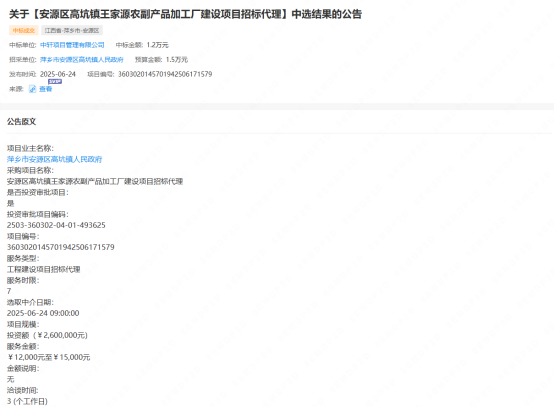554x407 pixels.
Task: Click the 预算金额 value 1.5万元
Action: pos(177,60)
